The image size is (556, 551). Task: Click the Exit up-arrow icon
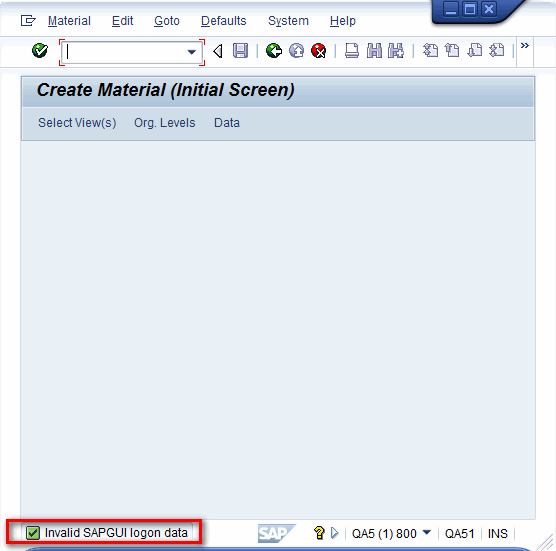pos(296,51)
